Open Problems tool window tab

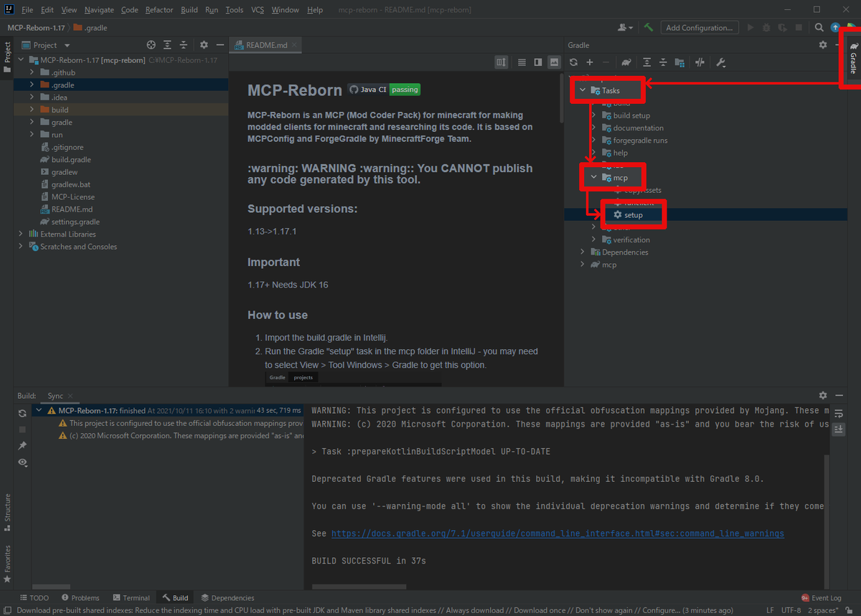point(80,597)
